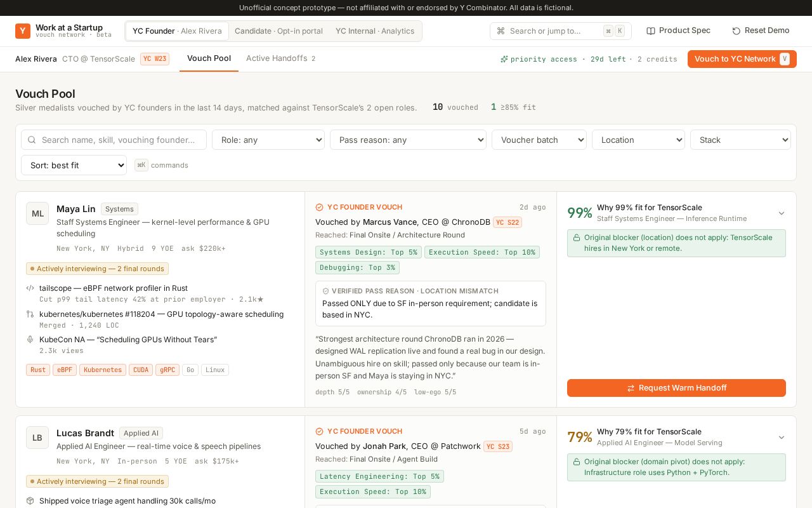Click the microphone icon beside KubeCon NA talk

[x=30, y=340]
